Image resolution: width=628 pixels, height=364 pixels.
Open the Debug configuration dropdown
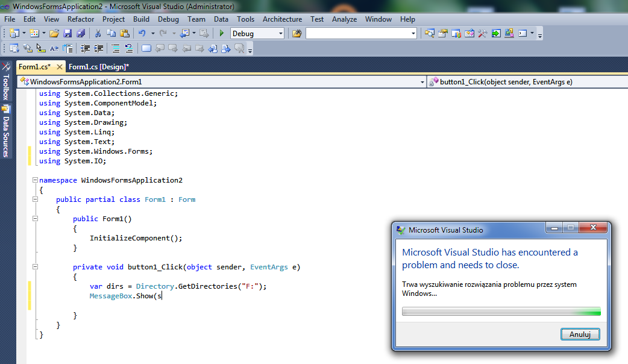point(280,34)
